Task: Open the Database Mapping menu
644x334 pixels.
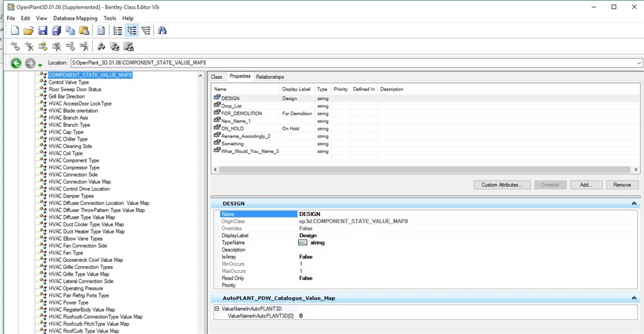Action: [x=75, y=18]
